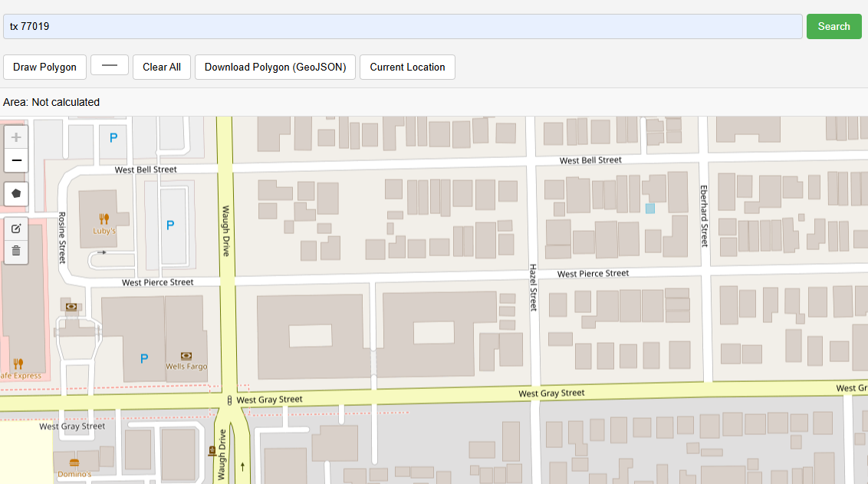
Task: Select the Luby's restaurant icon
Action: click(x=102, y=218)
